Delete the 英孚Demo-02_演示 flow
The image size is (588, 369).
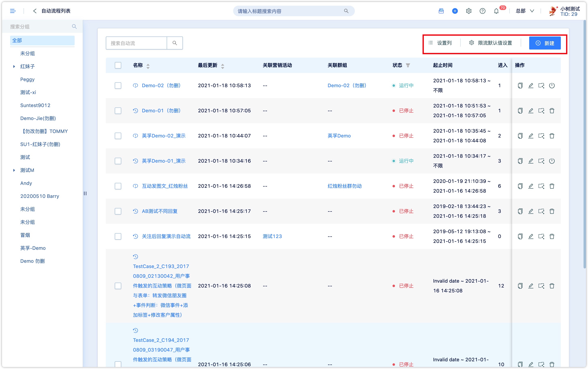(x=552, y=136)
